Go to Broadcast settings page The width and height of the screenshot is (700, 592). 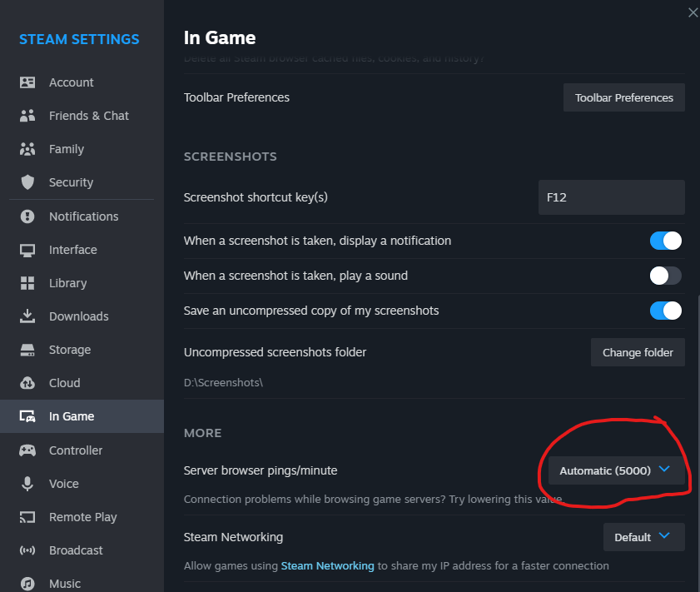point(82,550)
